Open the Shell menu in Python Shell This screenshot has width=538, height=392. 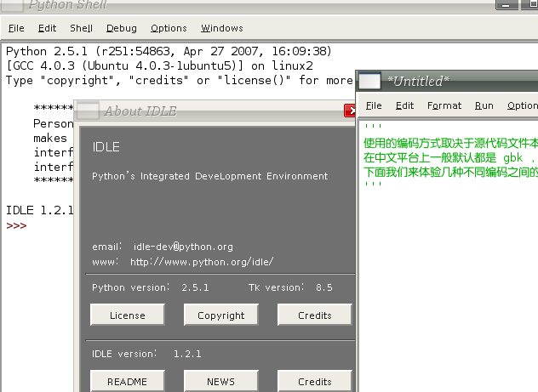click(81, 28)
